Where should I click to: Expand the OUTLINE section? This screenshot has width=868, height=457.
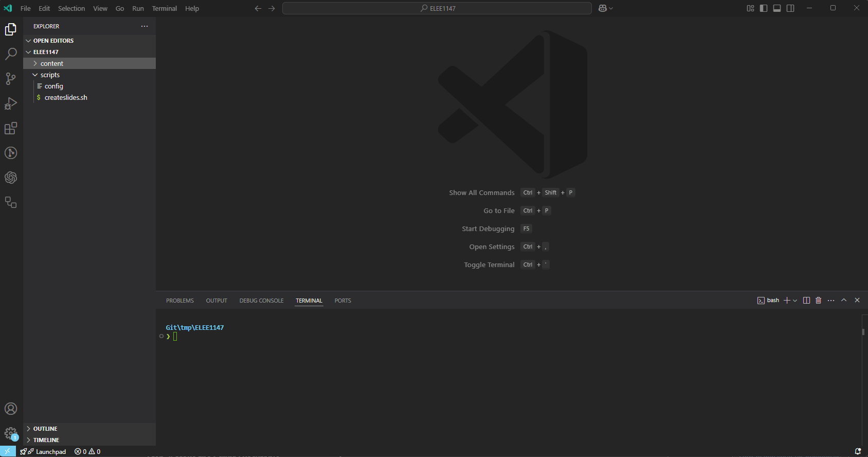pyautogui.click(x=45, y=429)
